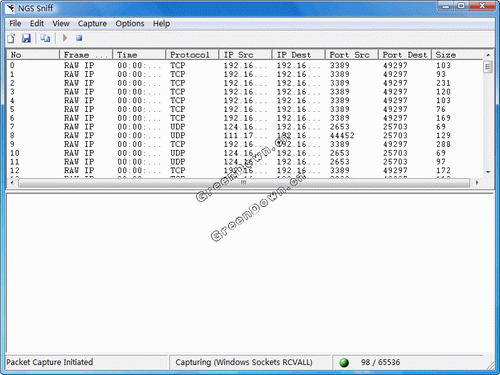Click the packet list scroll up arrow
This screenshot has height=375, width=500.
[x=488, y=55]
